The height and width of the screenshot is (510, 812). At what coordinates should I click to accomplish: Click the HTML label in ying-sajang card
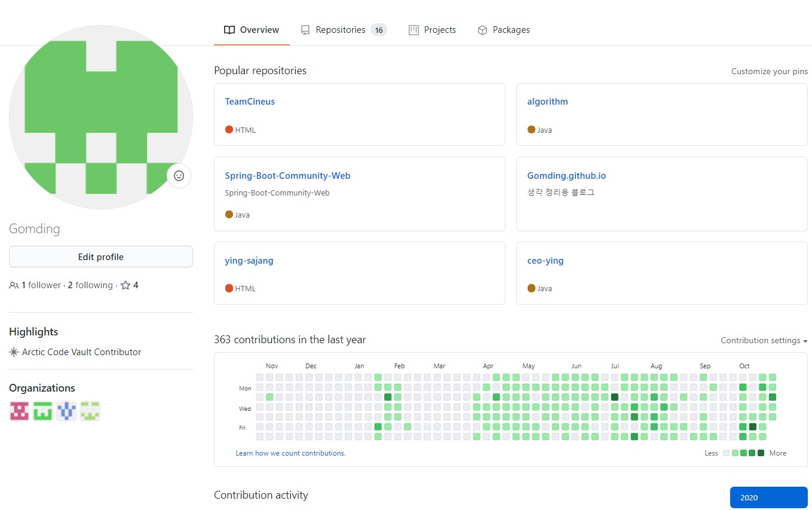[245, 288]
